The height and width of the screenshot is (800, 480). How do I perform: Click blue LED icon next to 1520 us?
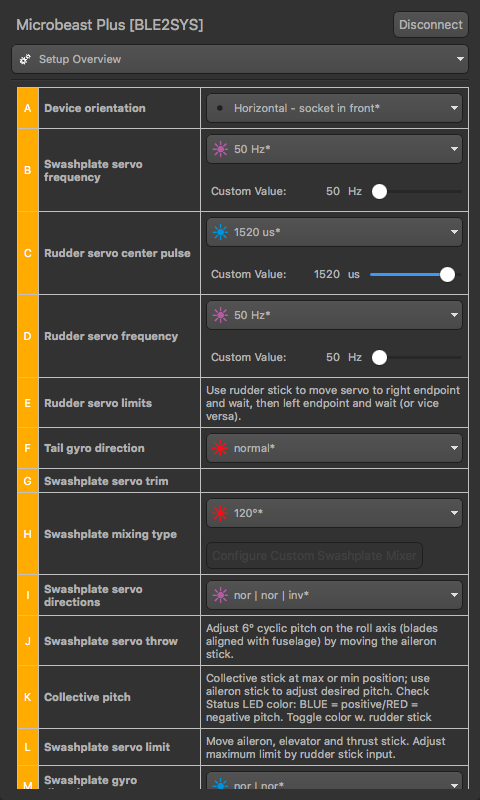pos(220,233)
